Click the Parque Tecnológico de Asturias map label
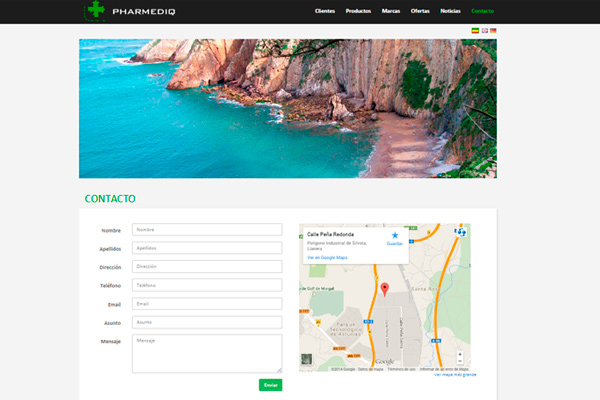Viewport: 600px width, 400px height. coord(345,329)
